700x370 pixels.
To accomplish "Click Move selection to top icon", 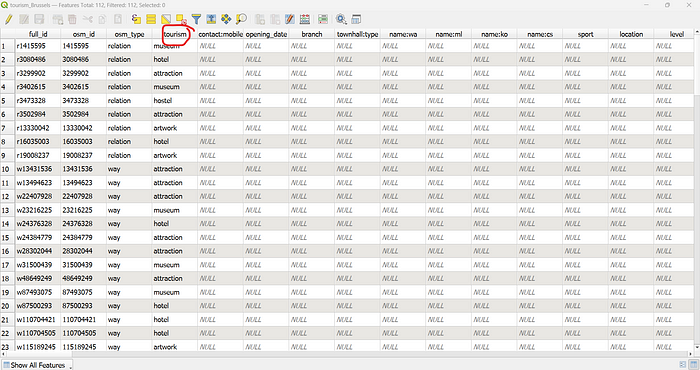I will tap(211, 19).
